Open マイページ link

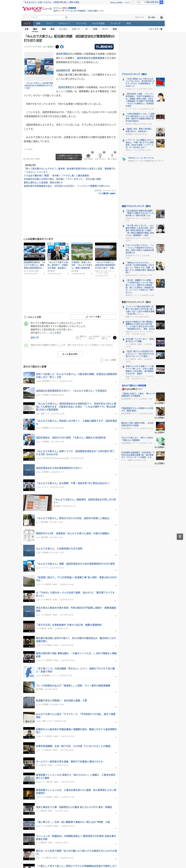pos(139,17)
